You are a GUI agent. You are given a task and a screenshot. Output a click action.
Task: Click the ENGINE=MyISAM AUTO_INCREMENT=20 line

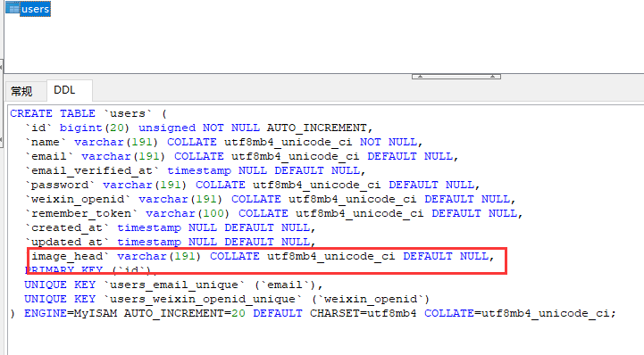point(314,314)
